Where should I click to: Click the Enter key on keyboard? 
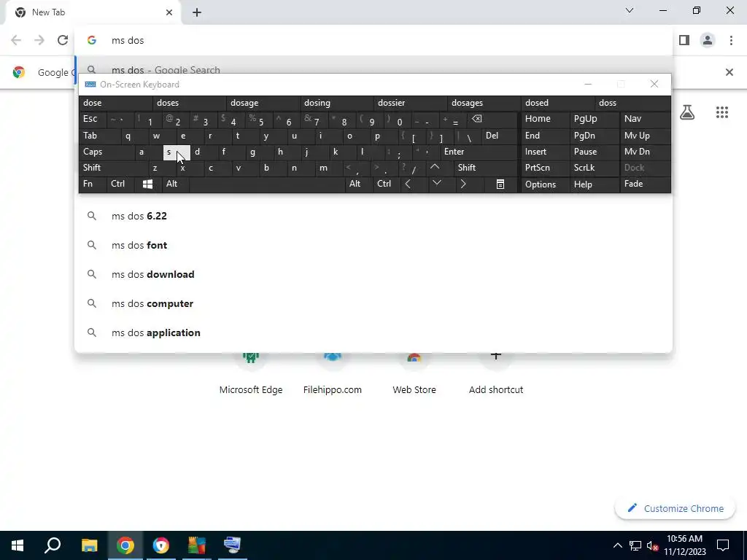tap(479, 152)
